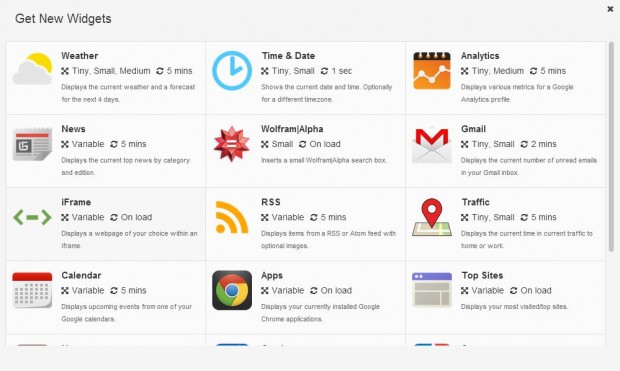Choose the Analytics orange chart icon
Screen dimensions: 620x371
432,71
